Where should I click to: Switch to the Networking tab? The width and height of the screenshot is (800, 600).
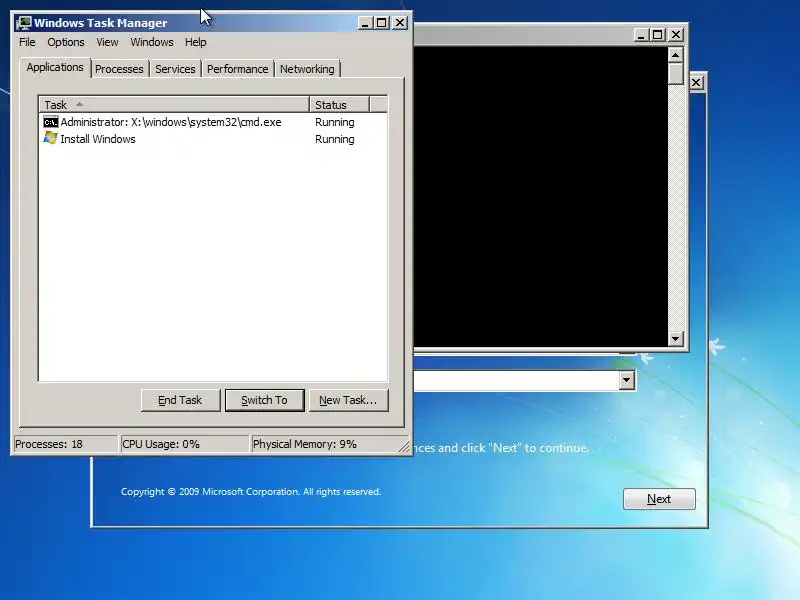(307, 69)
